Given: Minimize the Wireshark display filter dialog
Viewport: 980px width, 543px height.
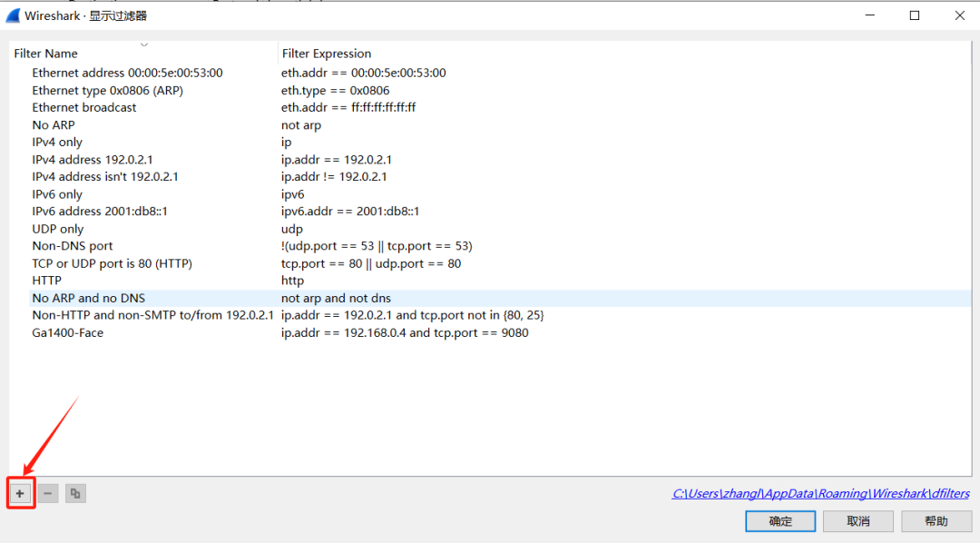Looking at the screenshot, I should 870,15.
